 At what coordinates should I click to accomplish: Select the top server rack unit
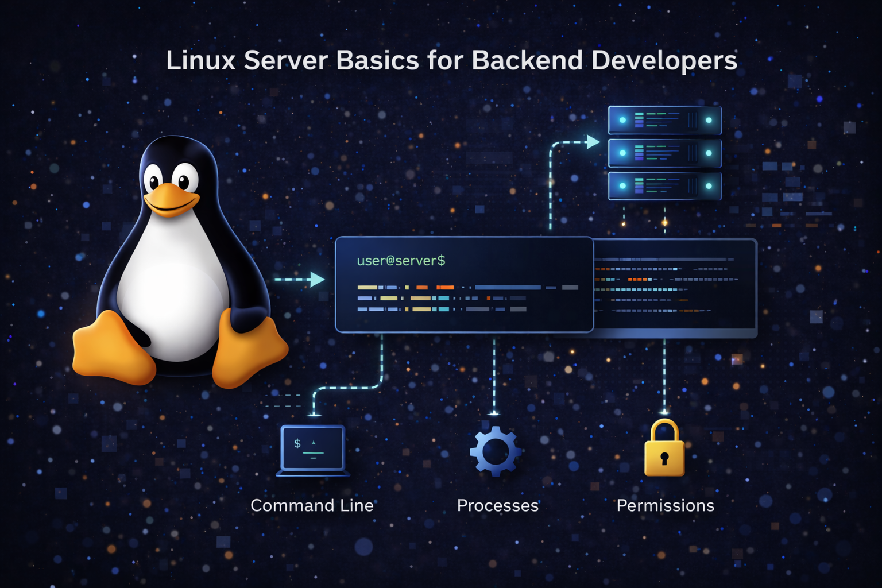click(x=664, y=121)
